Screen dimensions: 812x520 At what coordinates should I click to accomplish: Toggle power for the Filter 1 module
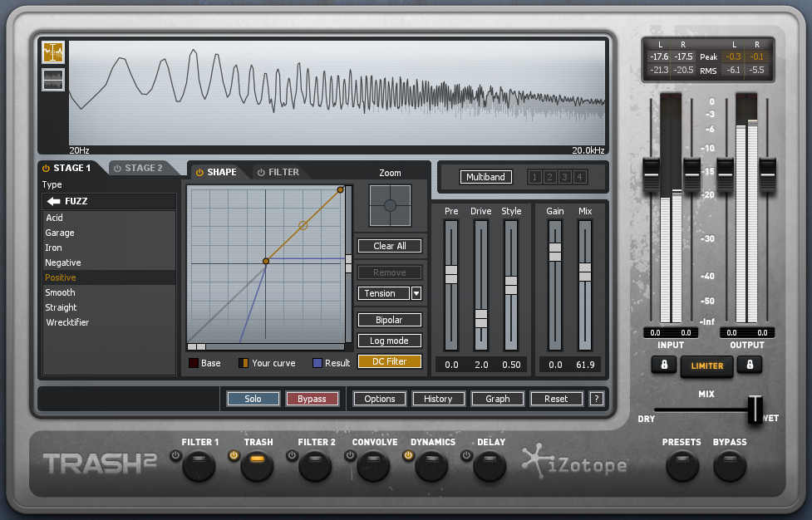pos(175,455)
